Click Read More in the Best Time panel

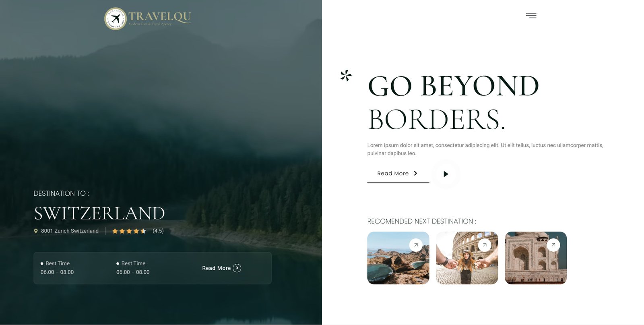[x=216, y=268]
